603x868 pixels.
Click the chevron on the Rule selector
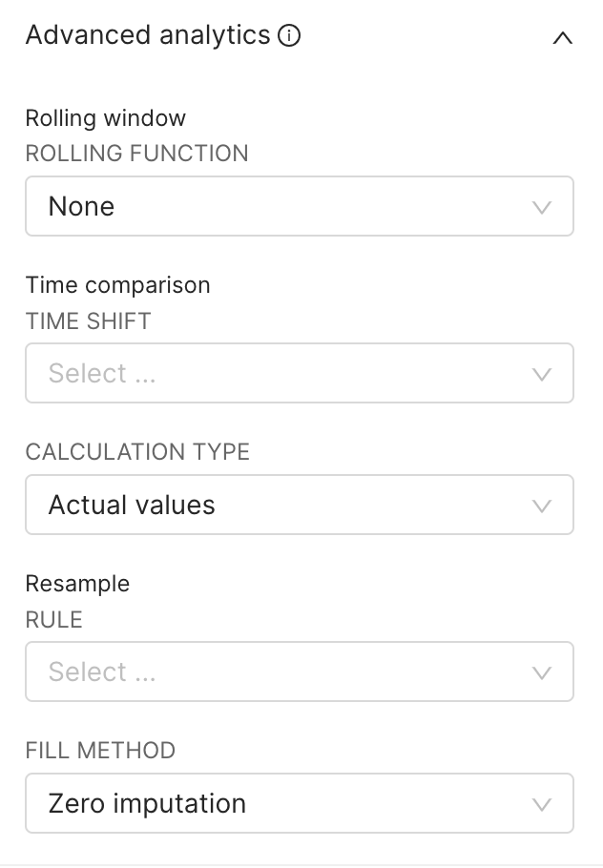click(544, 672)
